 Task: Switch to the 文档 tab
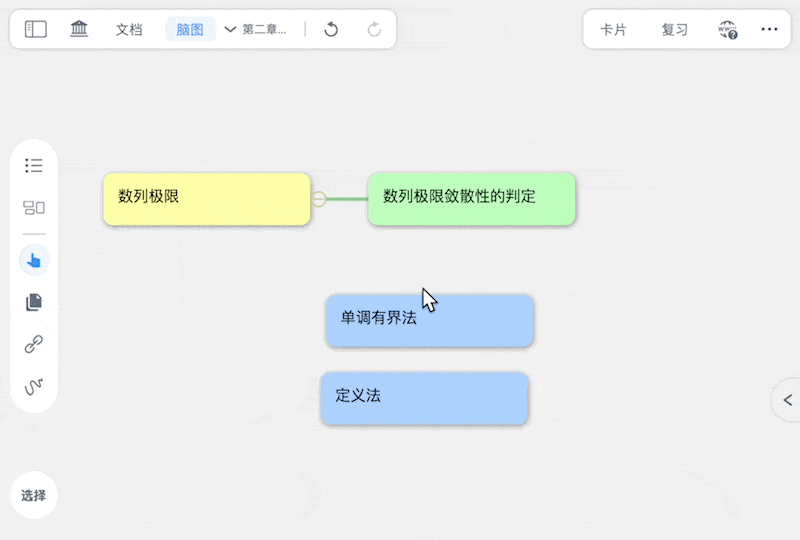(129, 30)
